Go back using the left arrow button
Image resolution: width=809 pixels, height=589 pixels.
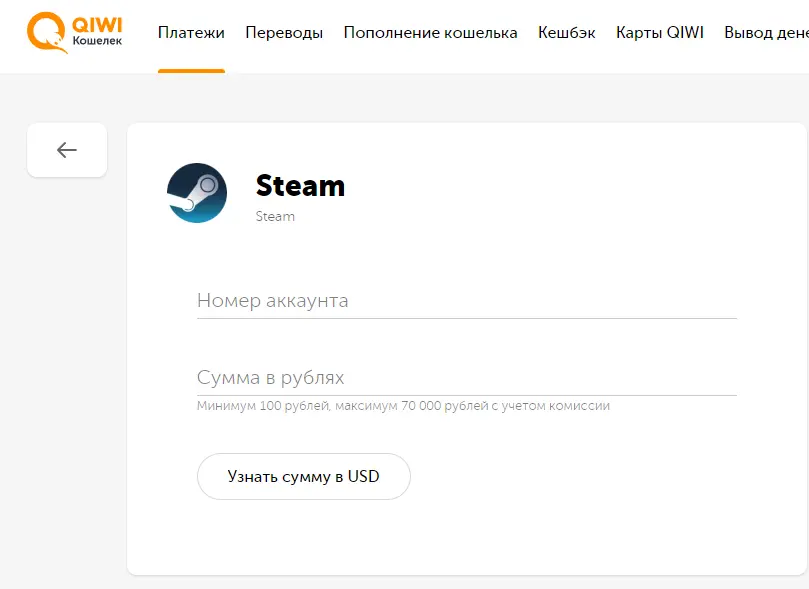[67, 150]
